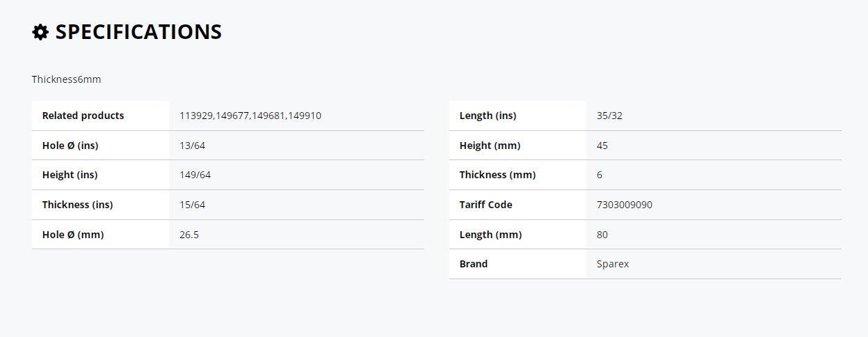Click the Length (mm) value 80

602,235
